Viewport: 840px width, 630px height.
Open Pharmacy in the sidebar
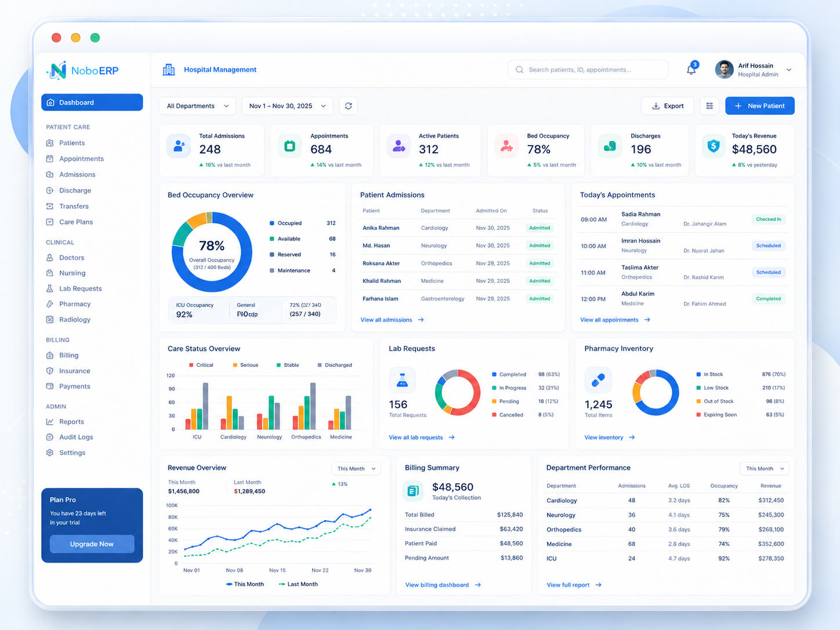tap(75, 304)
